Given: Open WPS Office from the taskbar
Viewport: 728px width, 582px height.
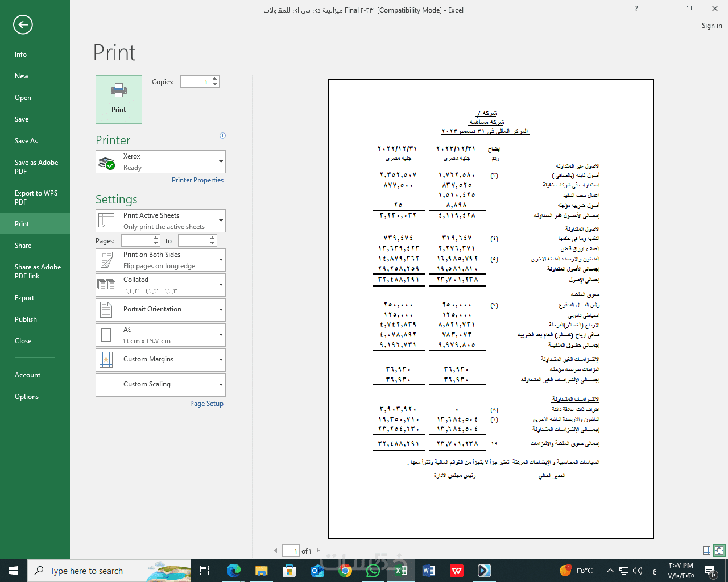Looking at the screenshot, I should [457, 571].
